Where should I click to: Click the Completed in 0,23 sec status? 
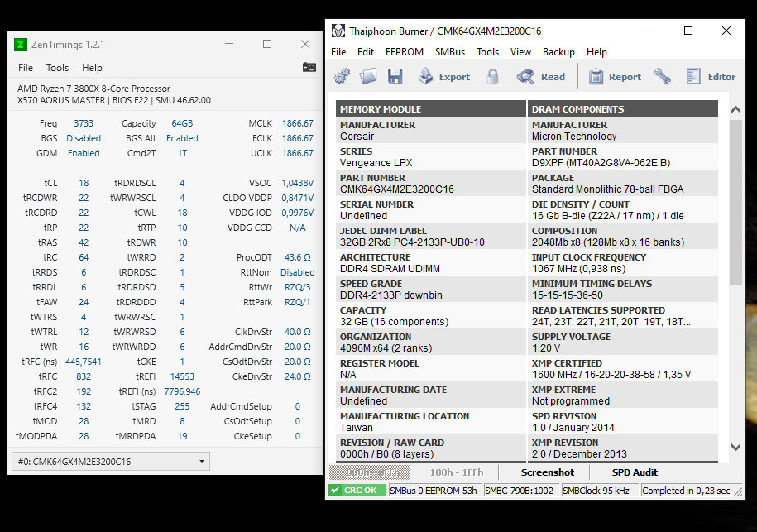pyautogui.click(x=686, y=491)
